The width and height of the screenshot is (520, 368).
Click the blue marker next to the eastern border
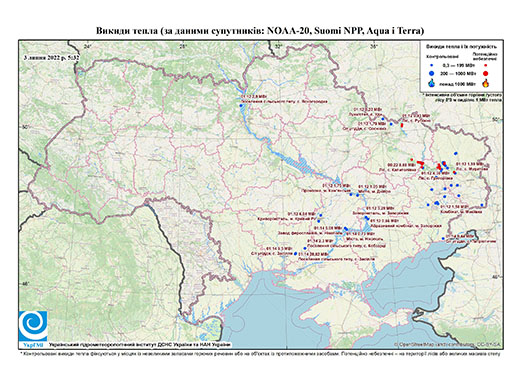click(x=482, y=205)
